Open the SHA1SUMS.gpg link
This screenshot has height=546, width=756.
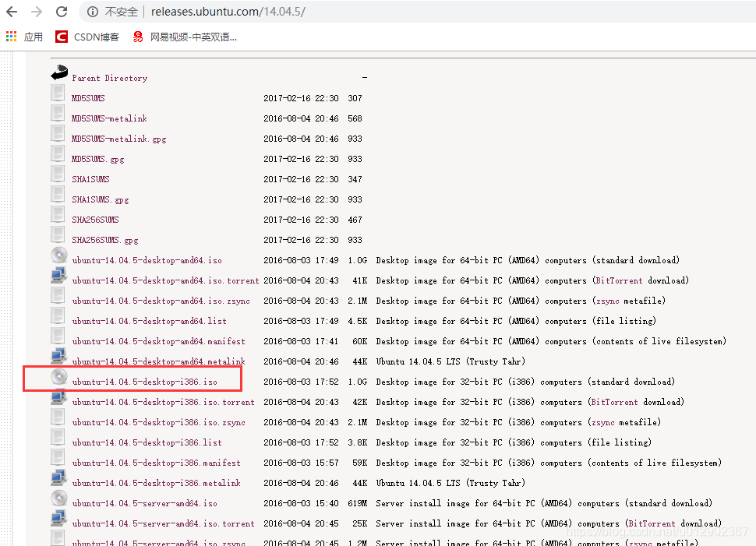101,199
